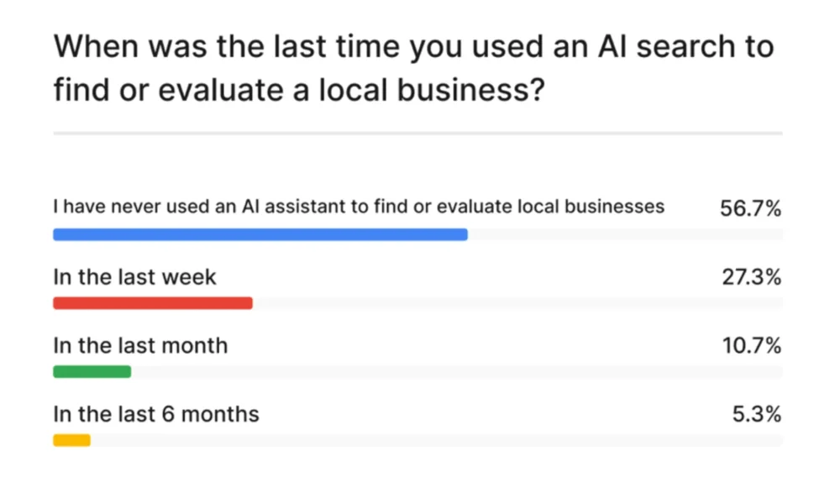This screenshot has height=504, width=840.
Task: Select the 'In the last week' label
Action: coord(134,277)
